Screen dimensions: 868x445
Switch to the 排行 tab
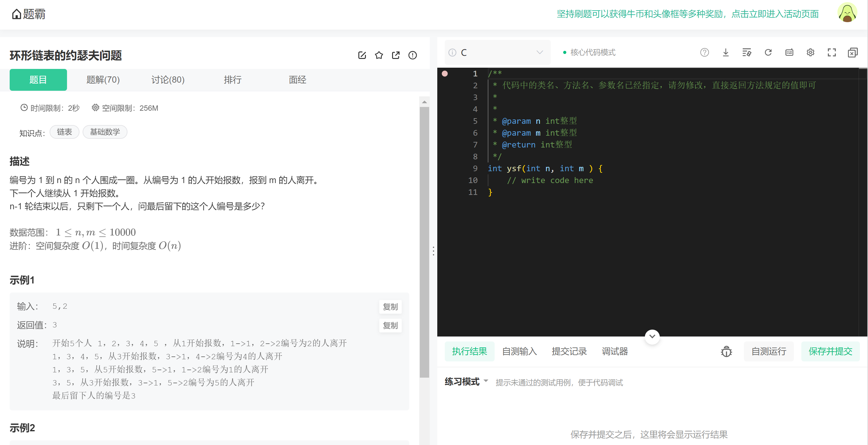coord(233,80)
